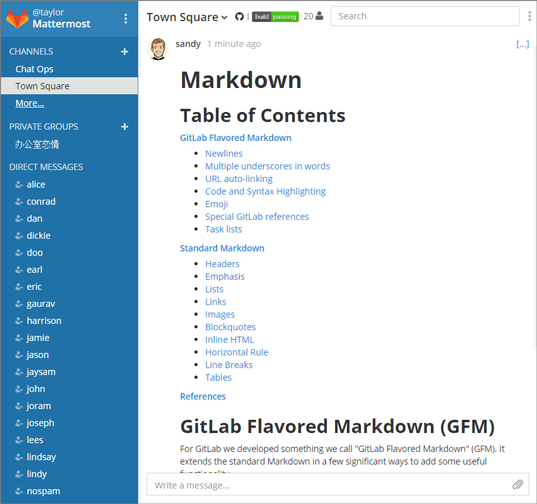
Task: Open the Lists link
Action: point(214,289)
